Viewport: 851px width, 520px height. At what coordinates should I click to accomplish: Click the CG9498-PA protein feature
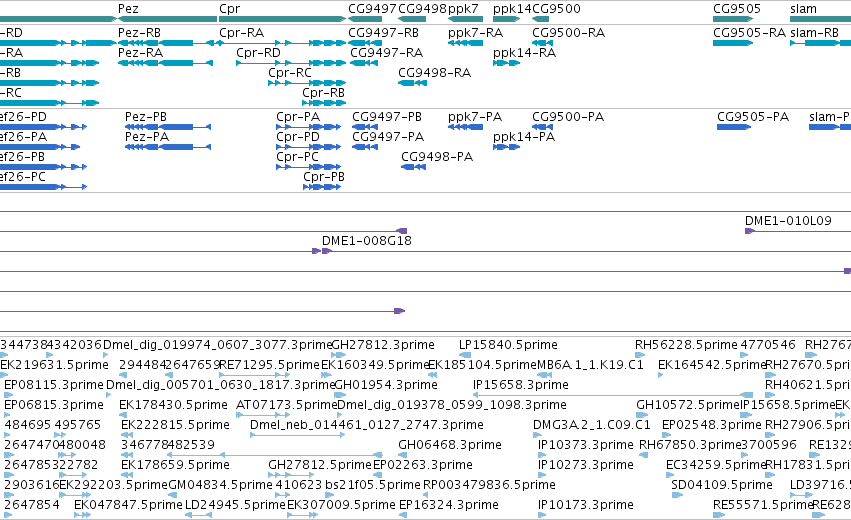click(414, 167)
